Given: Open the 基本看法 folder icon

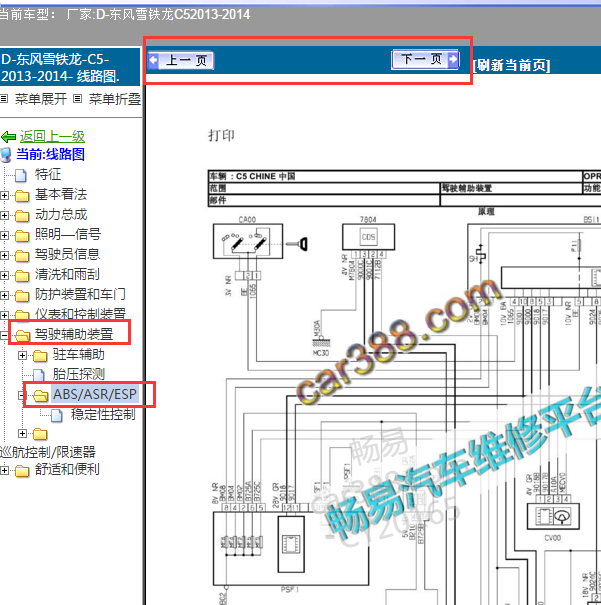Looking at the screenshot, I should (x=22, y=196).
